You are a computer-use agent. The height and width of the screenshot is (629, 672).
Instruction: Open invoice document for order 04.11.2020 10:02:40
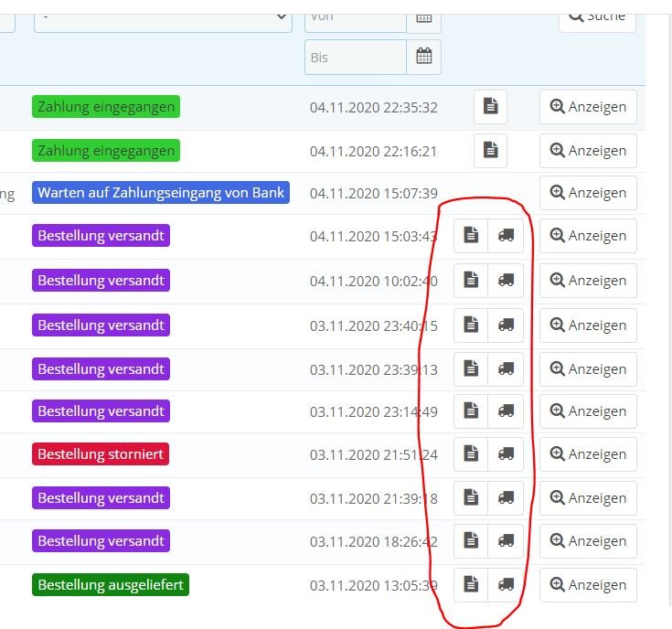pos(471,281)
